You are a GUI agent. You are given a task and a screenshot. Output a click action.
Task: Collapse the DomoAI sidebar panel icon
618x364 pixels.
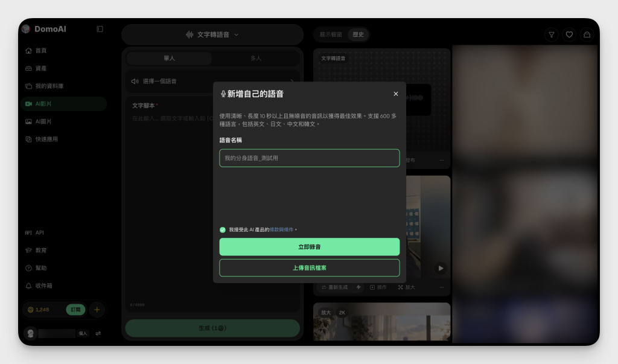tap(100, 29)
